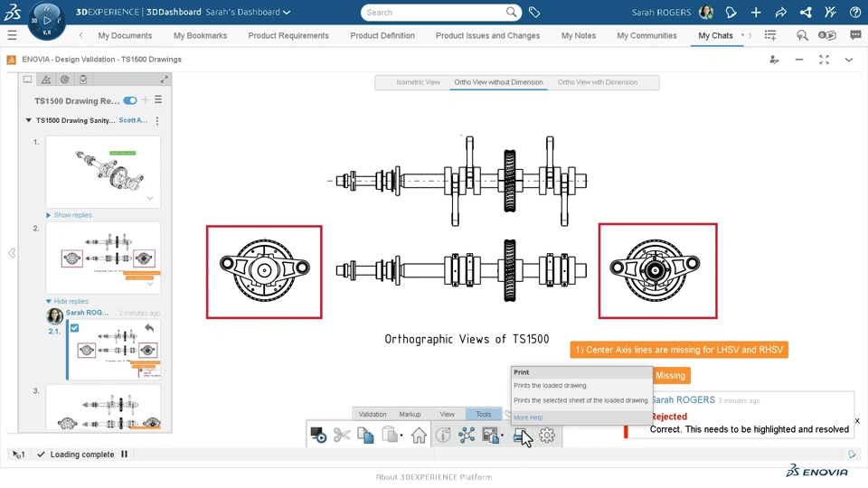Open paste options dropdown arrow
868x488 pixels.
click(x=401, y=436)
